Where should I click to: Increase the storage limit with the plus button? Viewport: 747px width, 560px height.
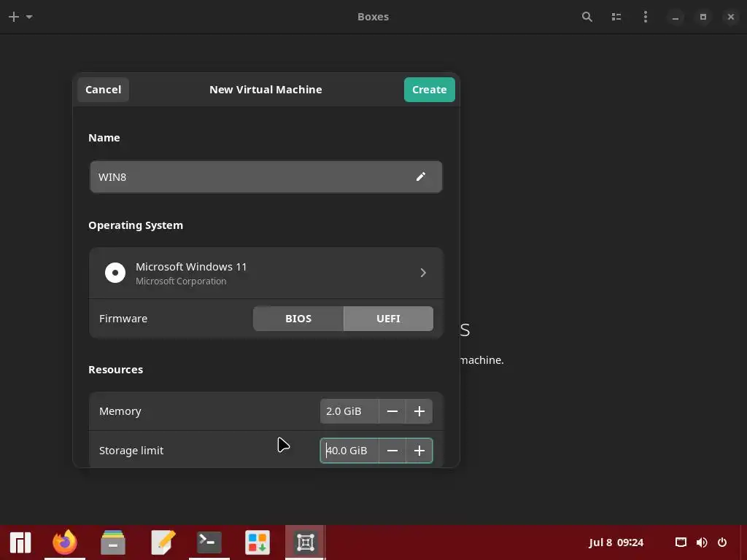point(419,451)
